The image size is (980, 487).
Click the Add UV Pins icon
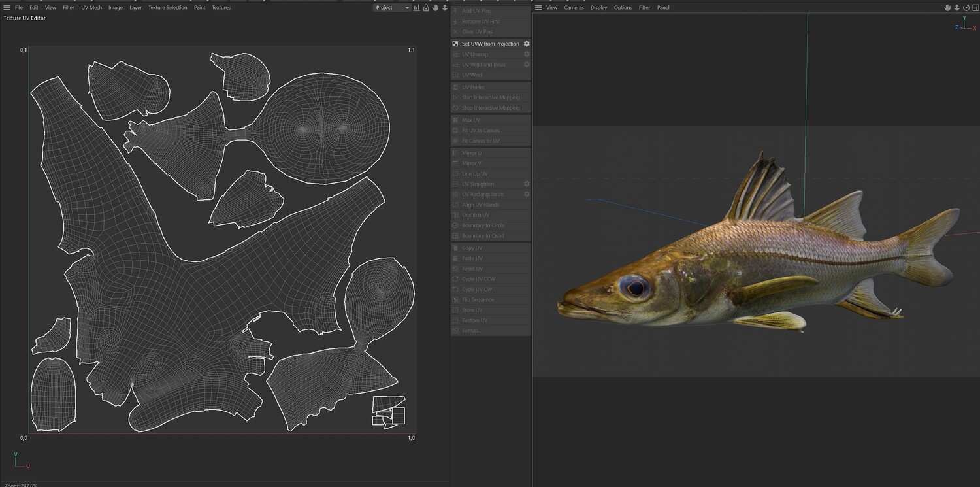455,11
